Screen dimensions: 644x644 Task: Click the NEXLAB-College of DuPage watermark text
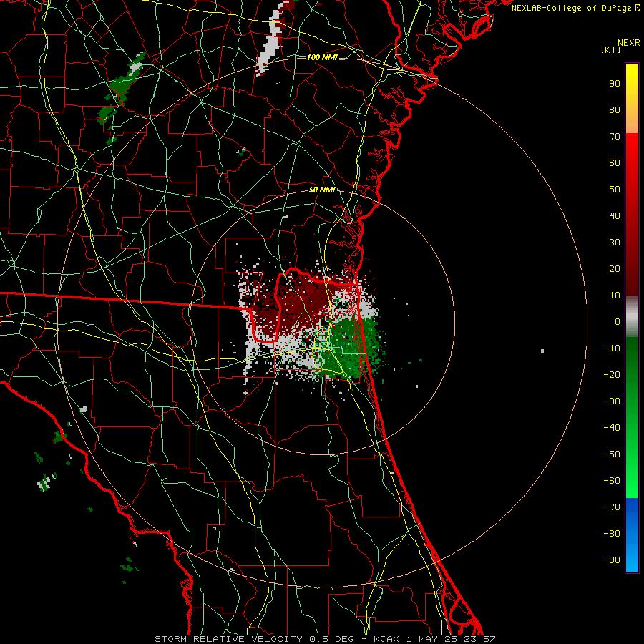575,8
